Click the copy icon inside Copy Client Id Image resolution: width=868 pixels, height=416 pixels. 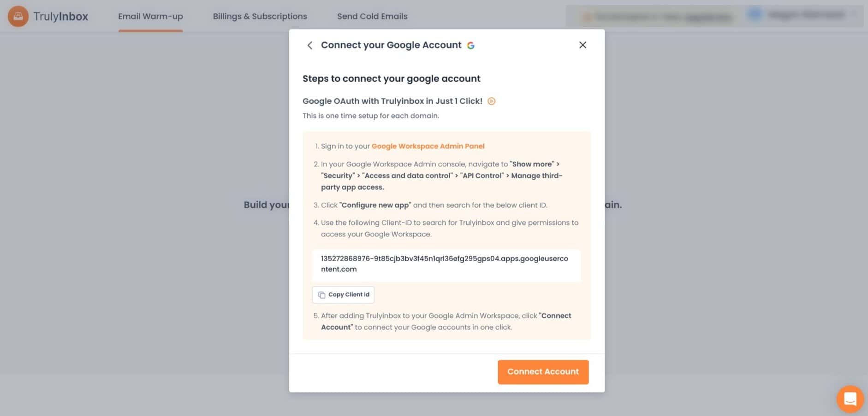322,295
